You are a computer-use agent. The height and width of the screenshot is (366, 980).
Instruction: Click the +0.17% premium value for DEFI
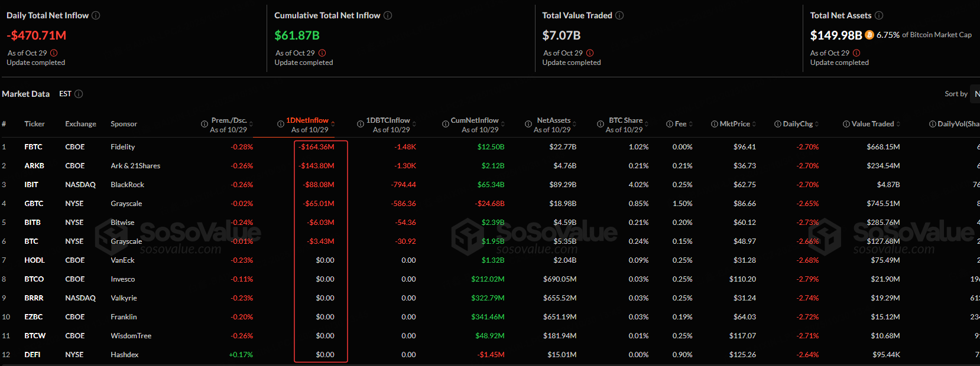(x=241, y=355)
